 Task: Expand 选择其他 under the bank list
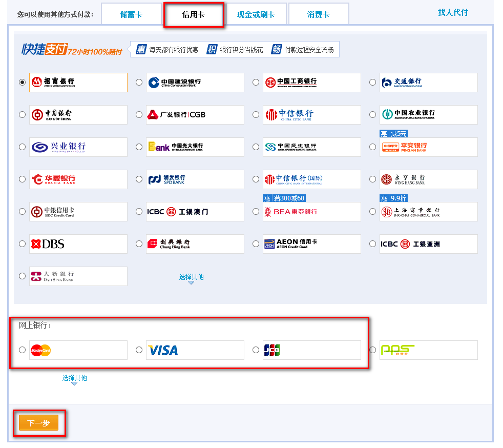click(x=191, y=277)
